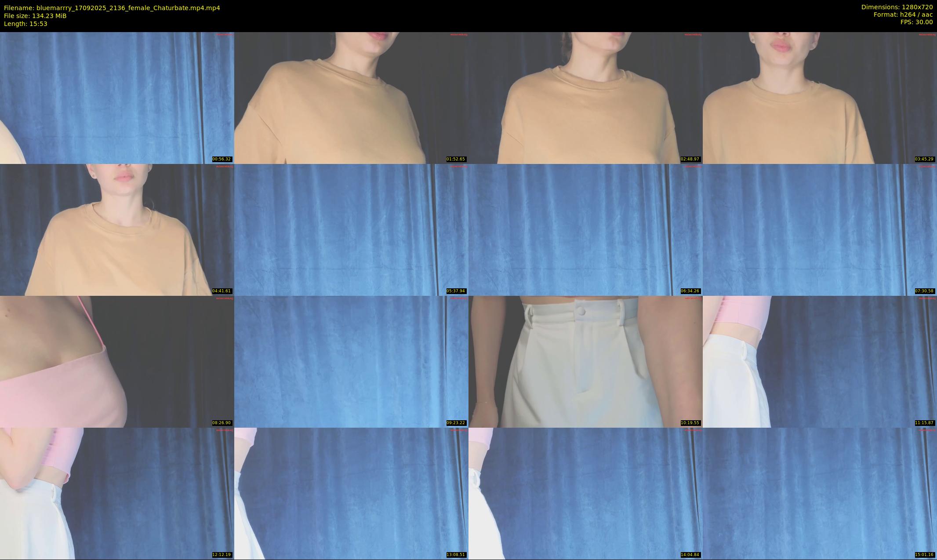Click the 03:45.29 preview frame

(820, 98)
